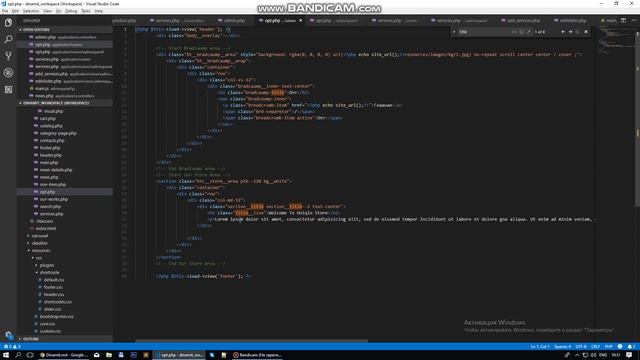640x360 pixels.
Task: Open the View menu
Action: tap(48, 11)
